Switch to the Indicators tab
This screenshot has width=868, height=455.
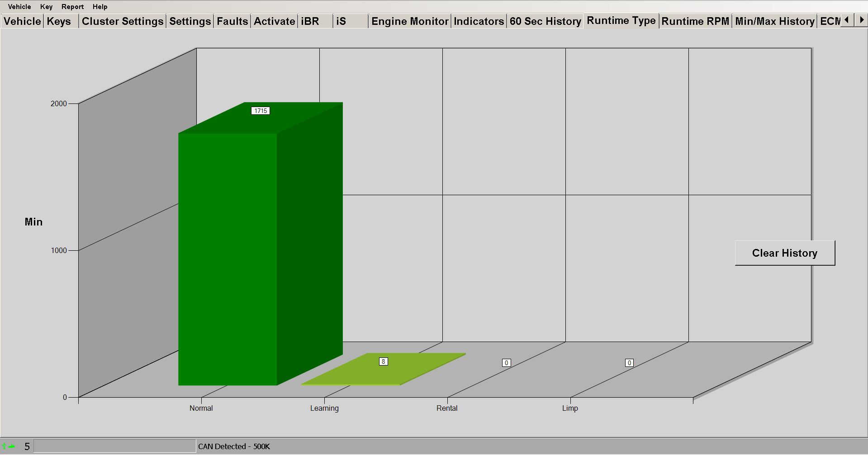coord(479,21)
